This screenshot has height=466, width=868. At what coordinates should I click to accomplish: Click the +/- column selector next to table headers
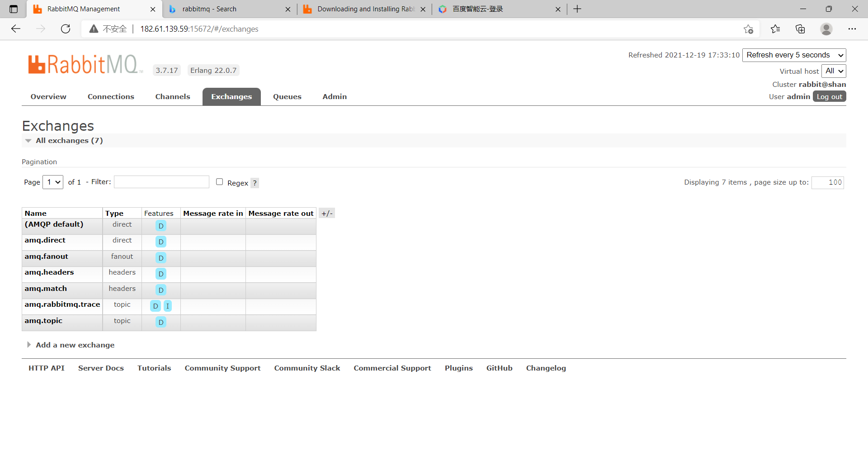(x=326, y=213)
